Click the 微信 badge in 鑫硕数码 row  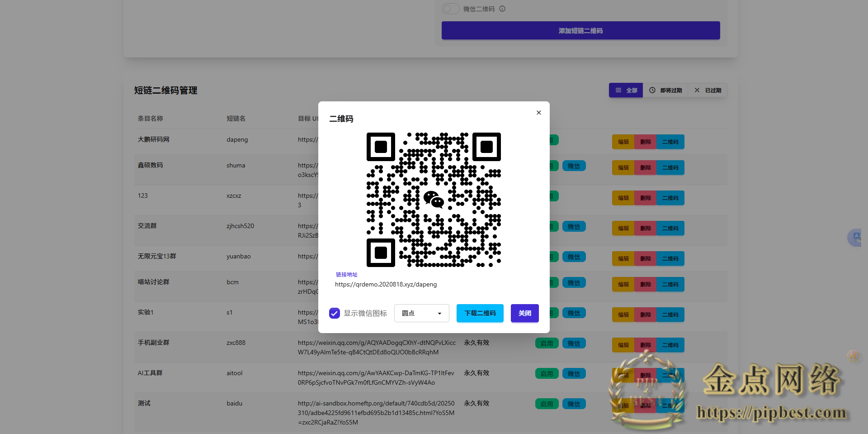[x=574, y=166]
